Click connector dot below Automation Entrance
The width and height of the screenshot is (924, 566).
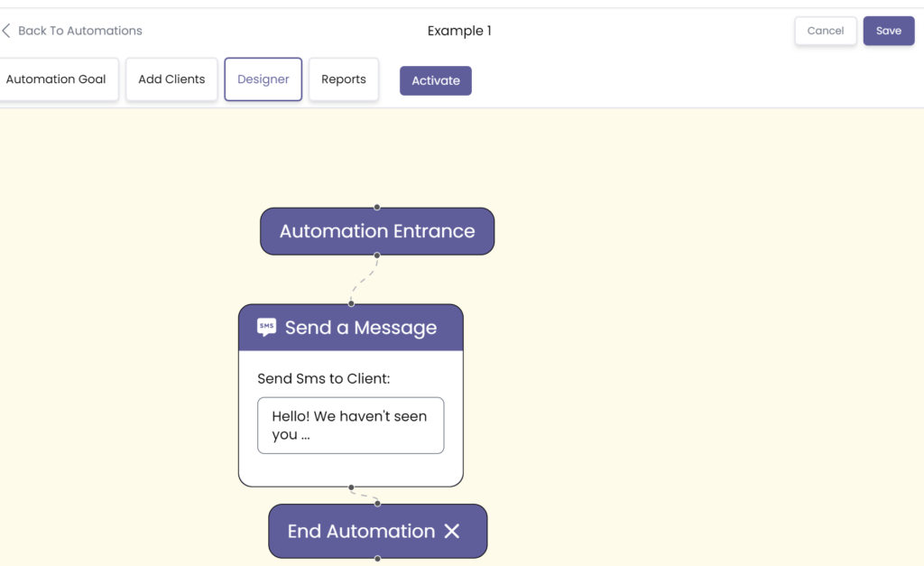[377, 255]
